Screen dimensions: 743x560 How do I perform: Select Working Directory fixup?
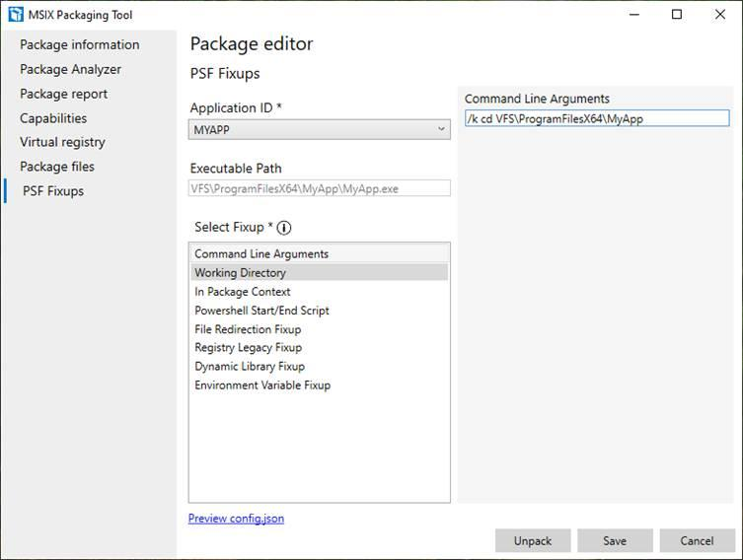click(x=320, y=273)
